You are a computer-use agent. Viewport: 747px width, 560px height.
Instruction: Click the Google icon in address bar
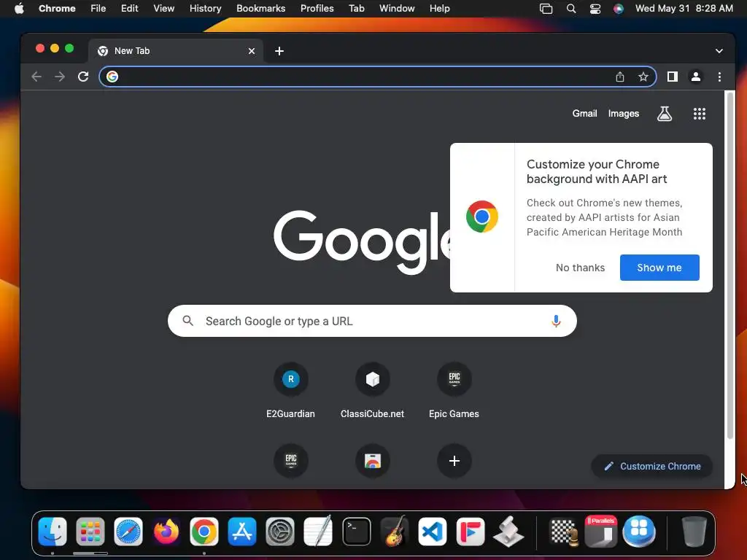[112, 77]
